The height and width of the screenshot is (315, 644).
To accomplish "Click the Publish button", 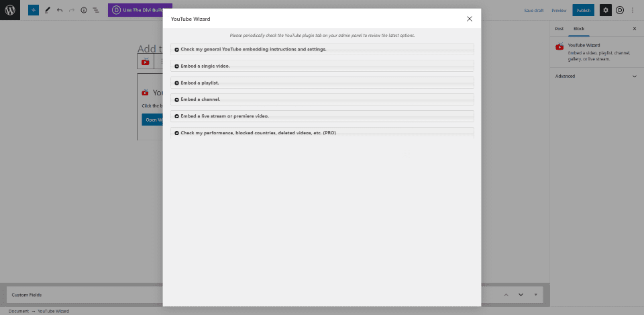I will click(583, 10).
